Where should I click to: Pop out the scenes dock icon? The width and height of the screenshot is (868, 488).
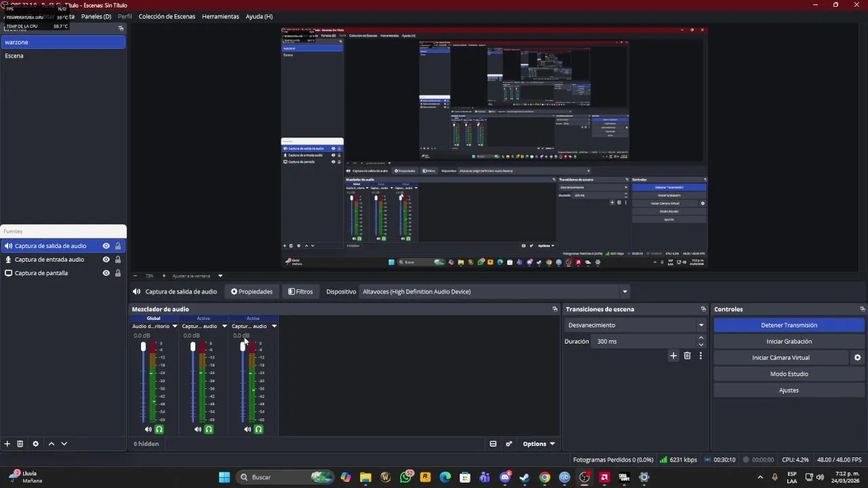pyautogui.click(x=121, y=28)
